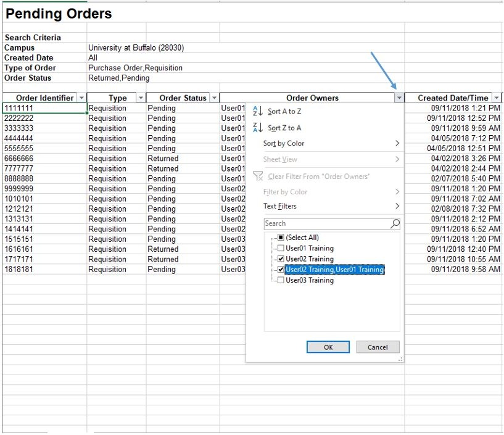Screen dimensions: 504x435
Task: Select cell with order identifier 1111111
Action: (x=44, y=108)
